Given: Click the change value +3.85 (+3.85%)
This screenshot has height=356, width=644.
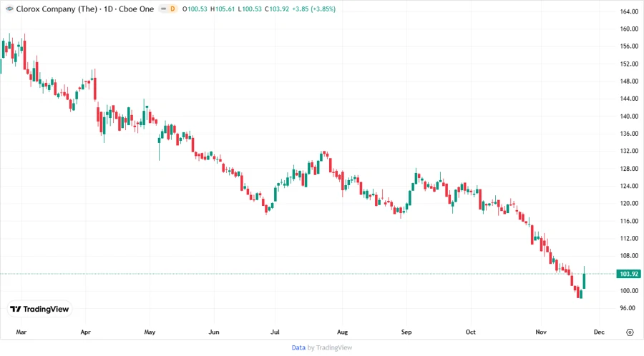Looking at the screenshot, I should 314,9.
